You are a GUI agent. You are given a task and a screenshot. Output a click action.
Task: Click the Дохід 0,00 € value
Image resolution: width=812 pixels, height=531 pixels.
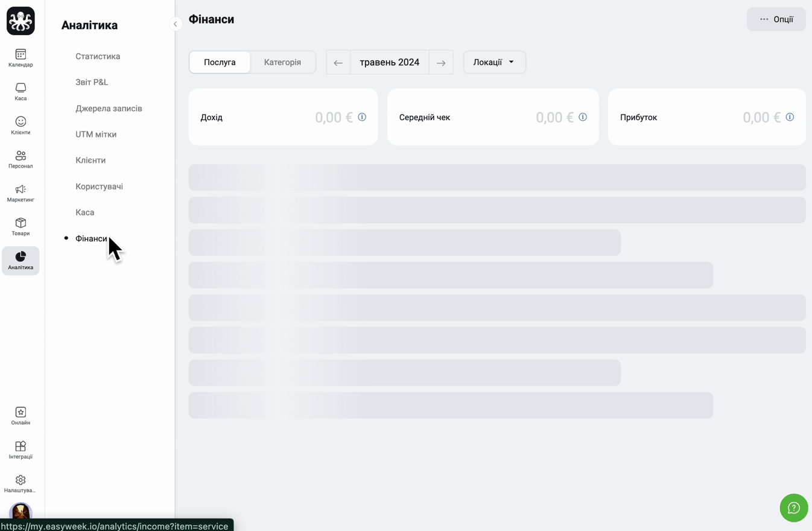(x=334, y=118)
